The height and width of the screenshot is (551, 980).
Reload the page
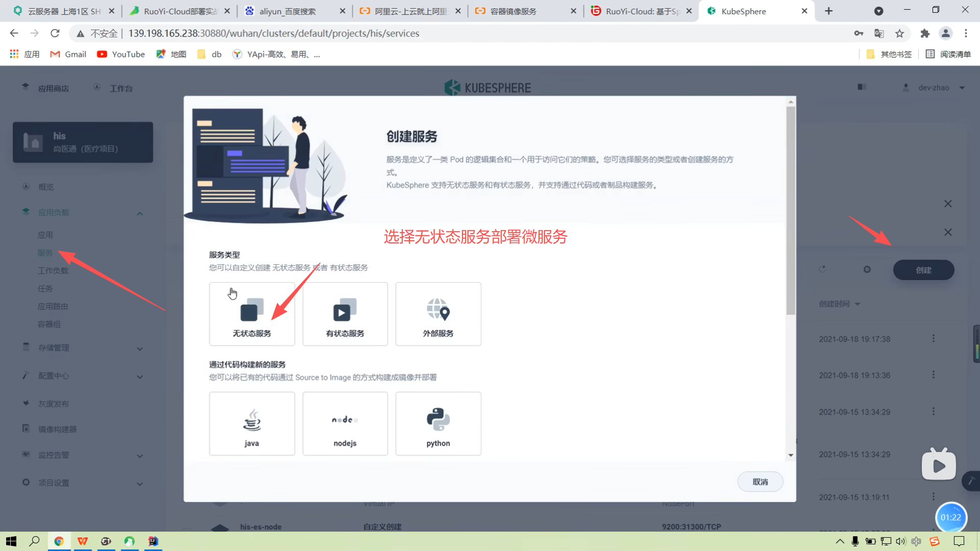click(55, 33)
